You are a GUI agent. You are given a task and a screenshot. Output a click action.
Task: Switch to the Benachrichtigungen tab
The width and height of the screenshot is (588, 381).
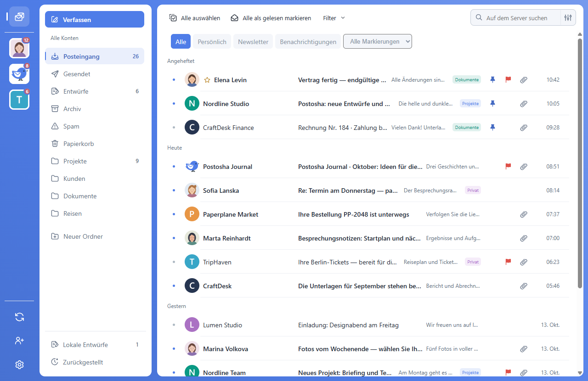(x=308, y=41)
